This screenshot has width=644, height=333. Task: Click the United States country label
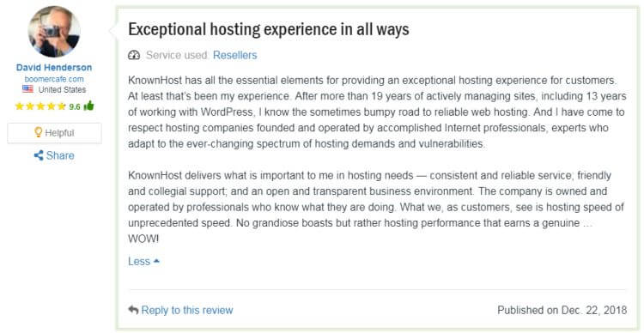click(x=62, y=89)
